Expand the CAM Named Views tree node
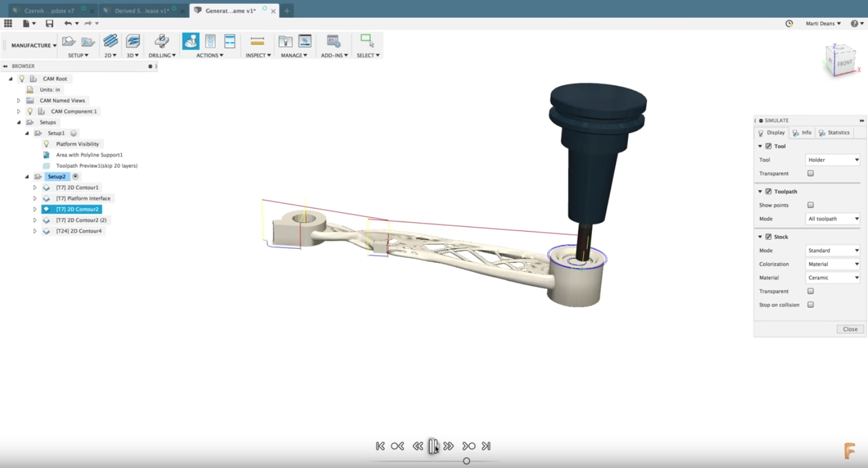This screenshot has height=468, width=868. pos(19,100)
